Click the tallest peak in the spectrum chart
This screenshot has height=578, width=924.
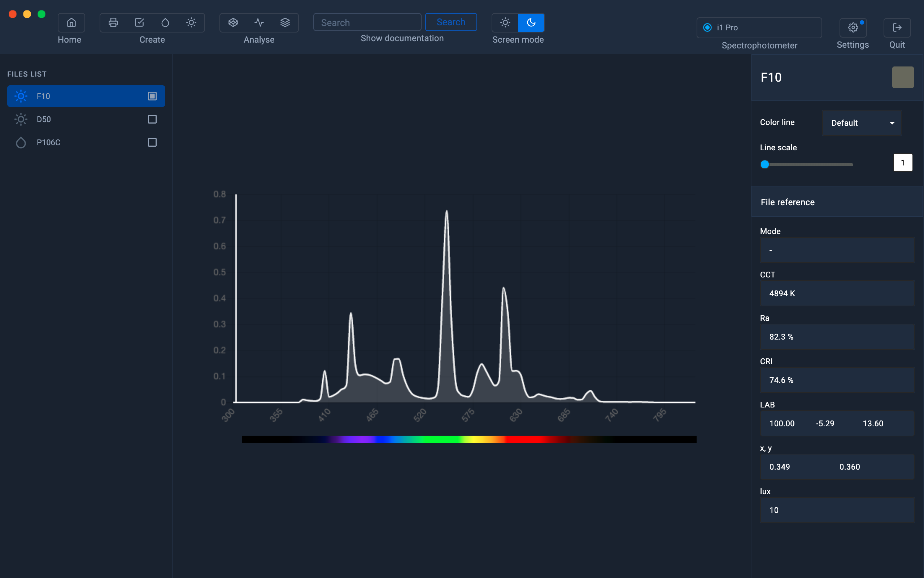click(x=446, y=211)
